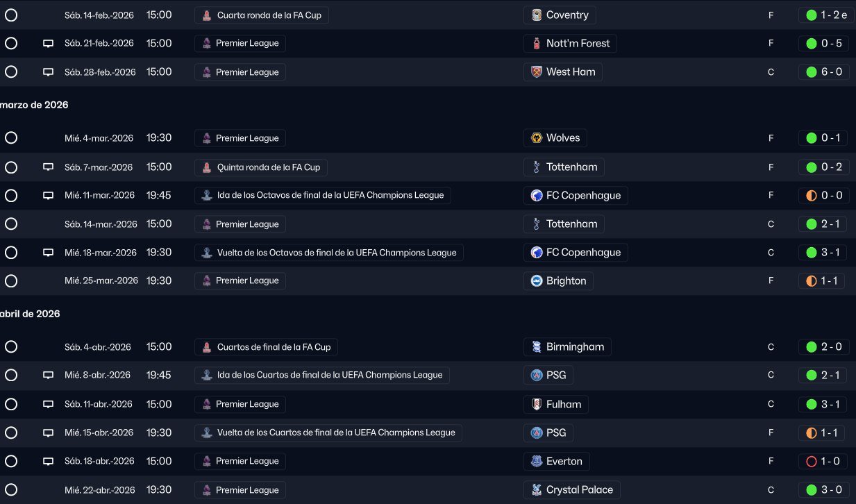The image size is (856, 504).
Task: Click the Crystal Palace badge icon
Action: tap(535, 490)
